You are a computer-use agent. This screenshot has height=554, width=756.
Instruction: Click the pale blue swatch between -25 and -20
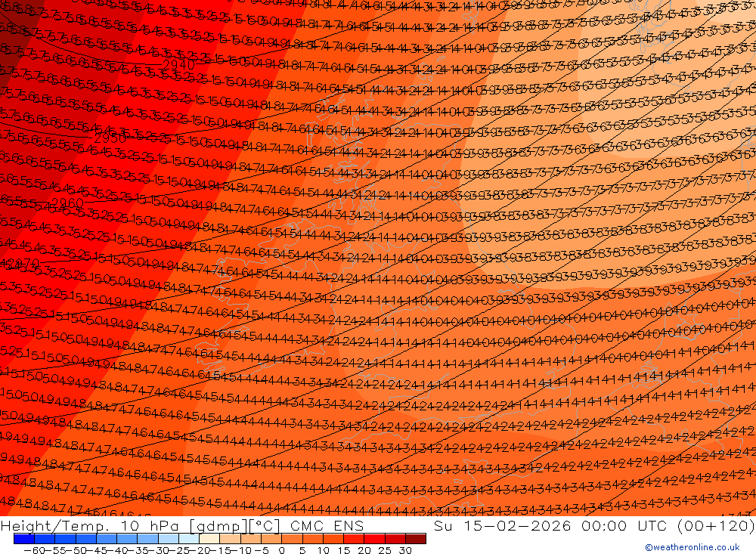pyautogui.click(x=188, y=539)
